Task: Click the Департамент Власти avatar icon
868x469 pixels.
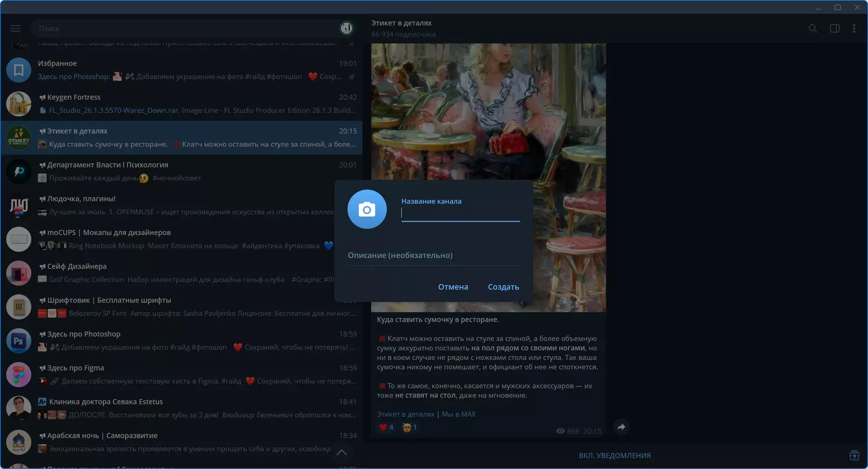Action: pyautogui.click(x=18, y=172)
